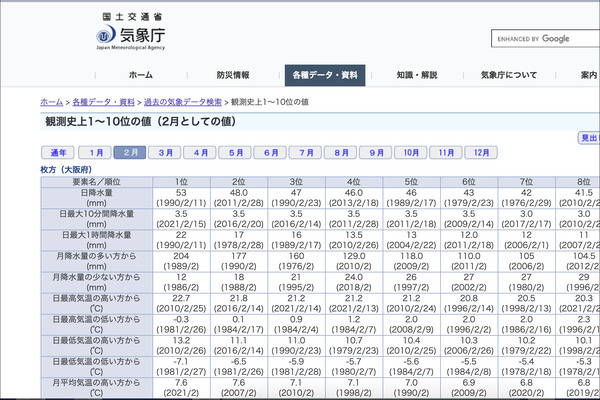Click the selected 2月 month button
Image resolution: width=600 pixels, height=400 pixels.
[x=130, y=153]
